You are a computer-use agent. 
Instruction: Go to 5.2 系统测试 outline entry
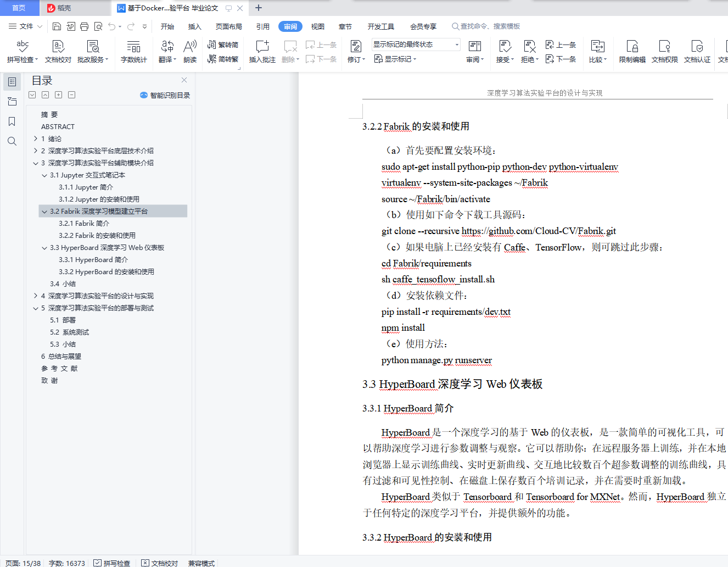(x=69, y=332)
